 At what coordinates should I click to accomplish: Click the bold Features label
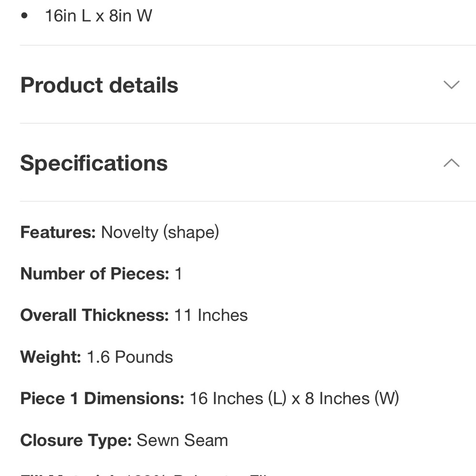(x=58, y=232)
